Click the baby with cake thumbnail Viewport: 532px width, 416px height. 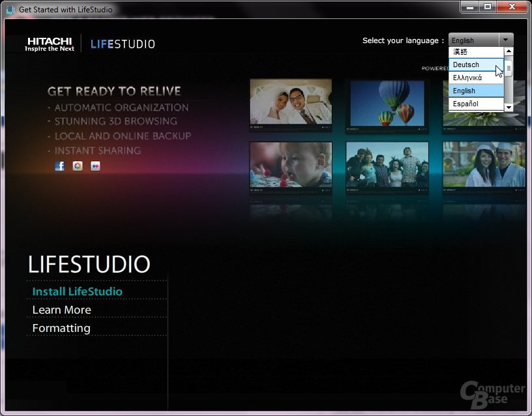coord(291,164)
